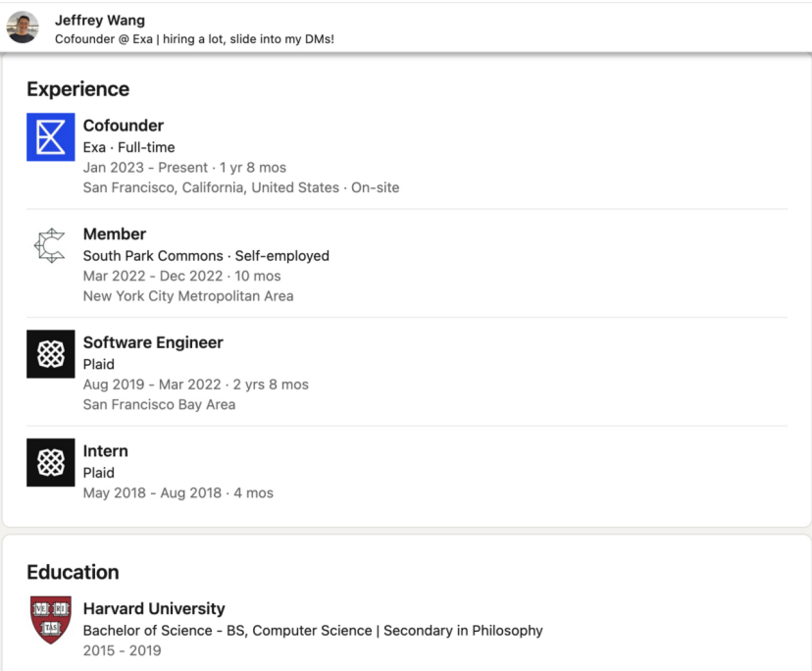The image size is (812, 671).
Task: Open the Cofounder position title
Action: coord(124,126)
